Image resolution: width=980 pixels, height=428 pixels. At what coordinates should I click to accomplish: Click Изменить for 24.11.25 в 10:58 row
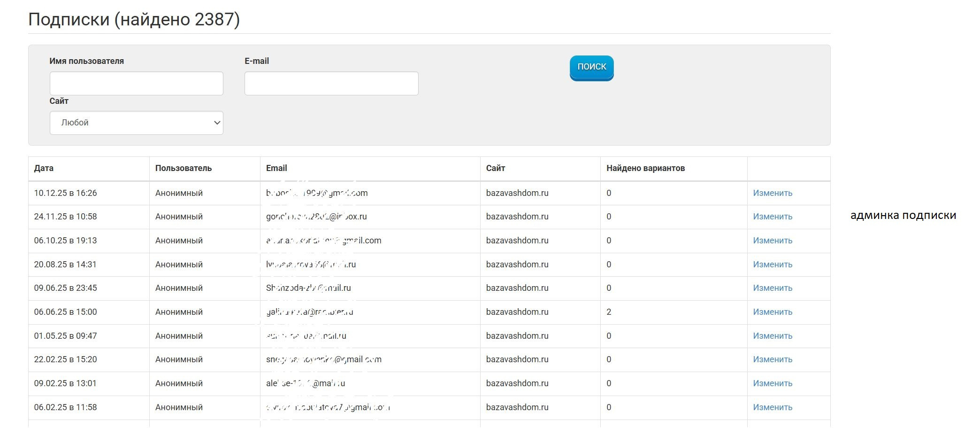(773, 217)
